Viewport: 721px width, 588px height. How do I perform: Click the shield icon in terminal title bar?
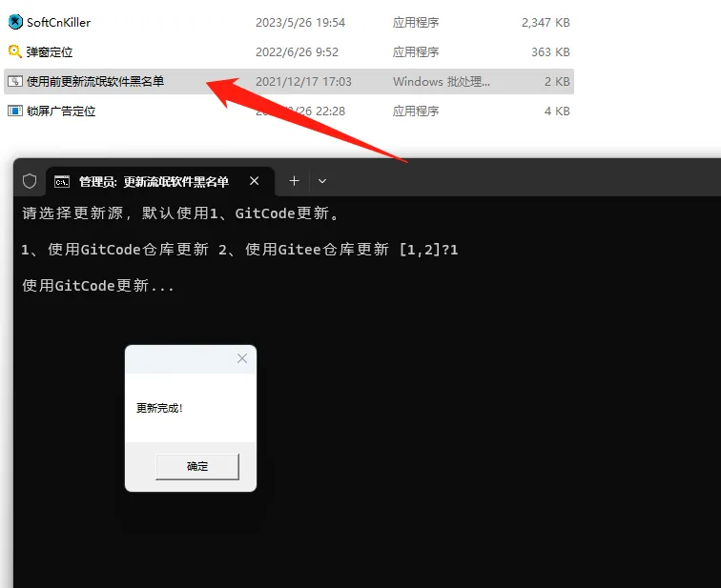(x=30, y=181)
